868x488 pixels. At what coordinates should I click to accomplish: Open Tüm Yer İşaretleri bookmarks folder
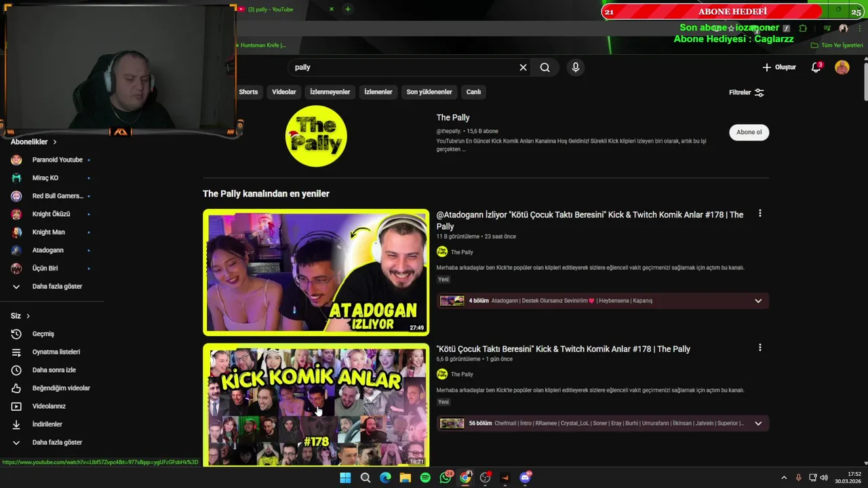(837, 45)
